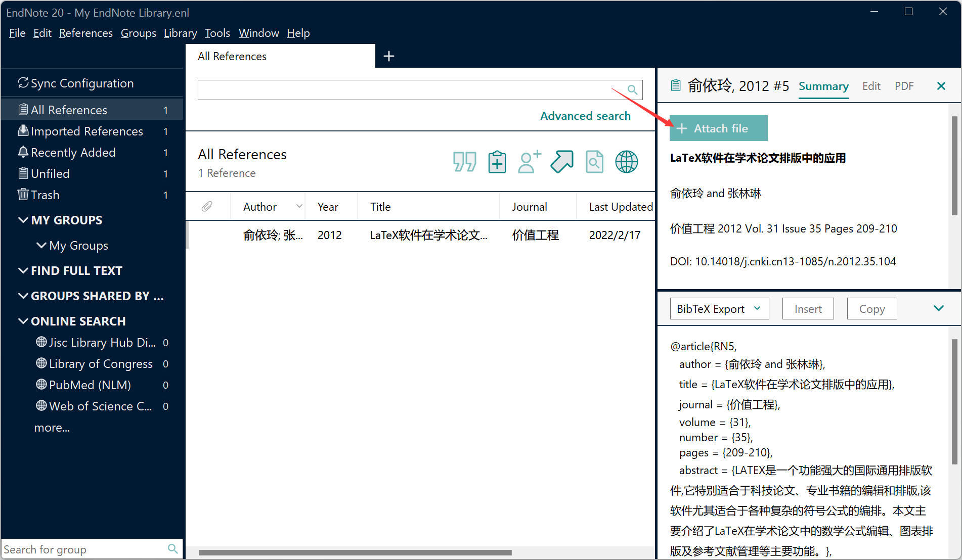
Task: Open the Library menu
Action: 181,33
